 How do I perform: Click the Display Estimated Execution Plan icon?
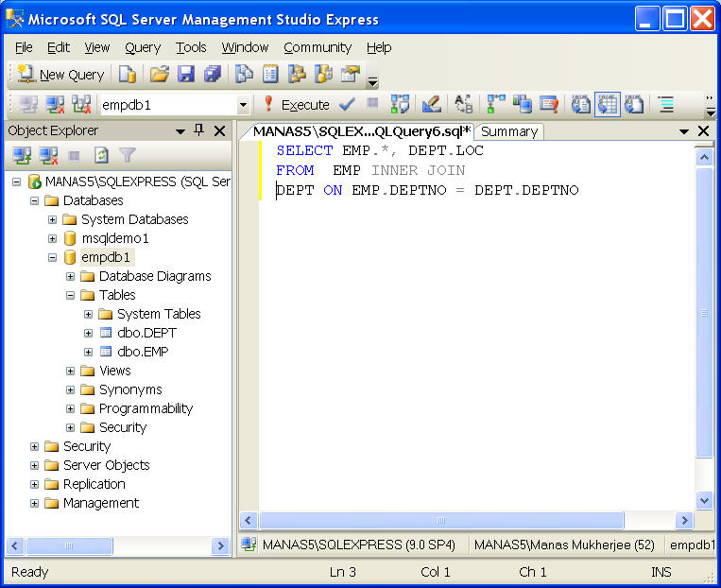(400, 104)
